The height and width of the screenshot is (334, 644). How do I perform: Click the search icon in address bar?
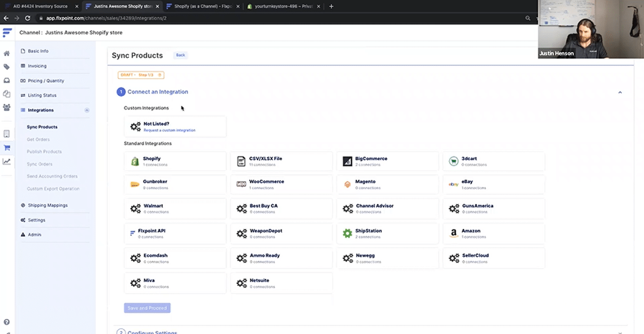point(528,18)
